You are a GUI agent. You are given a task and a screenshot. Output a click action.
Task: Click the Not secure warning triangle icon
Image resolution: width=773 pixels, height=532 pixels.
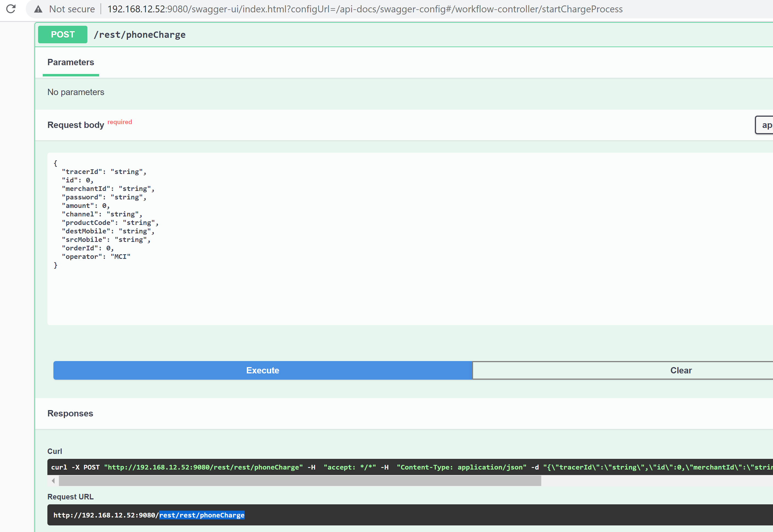[x=38, y=9]
